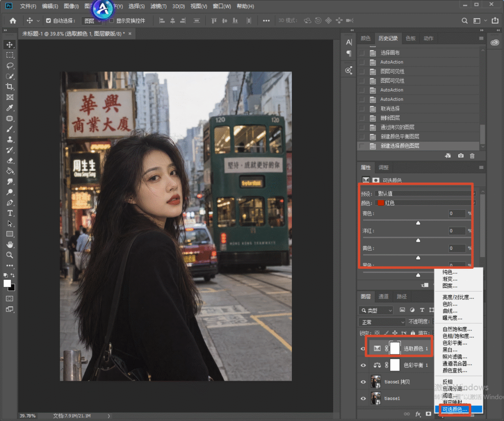The height and width of the screenshot is (421, 504).
Task: Click the 青色 slider handle
Action: pos(418,223)
